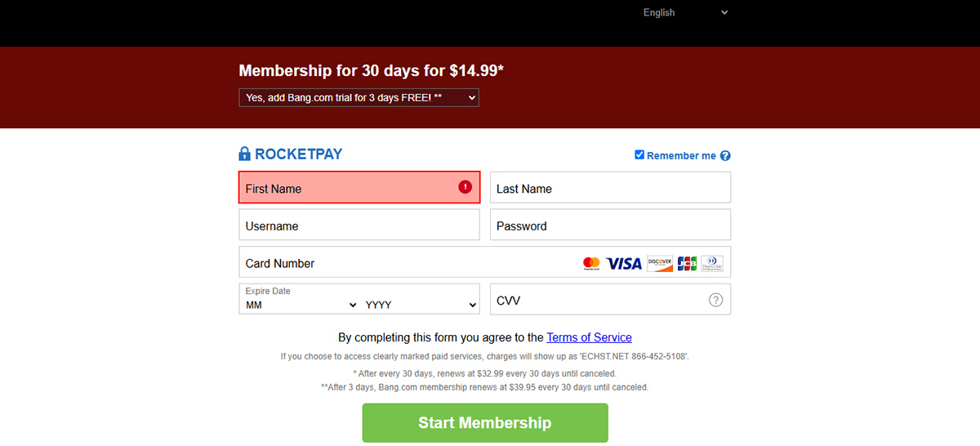Expand the YYYY expiration year dropdown
This screenshot has height=446, width=980.
[x=421, y=305]
